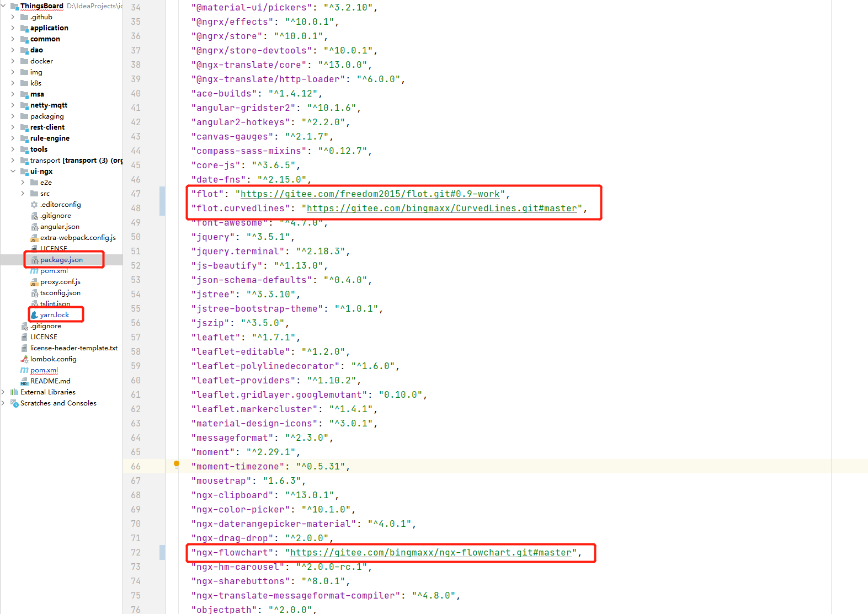Click the root LICENSE file icon
The image size is (868, 614).
[24, 337]
